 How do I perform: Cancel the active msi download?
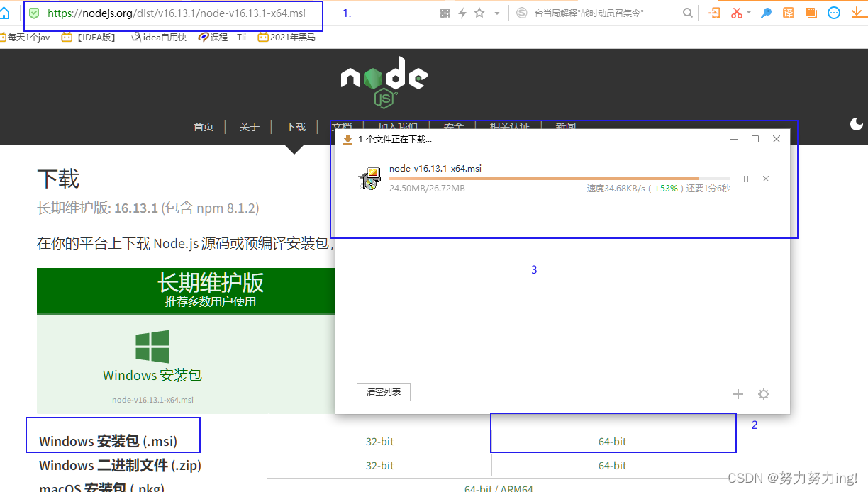click(766, 179)
